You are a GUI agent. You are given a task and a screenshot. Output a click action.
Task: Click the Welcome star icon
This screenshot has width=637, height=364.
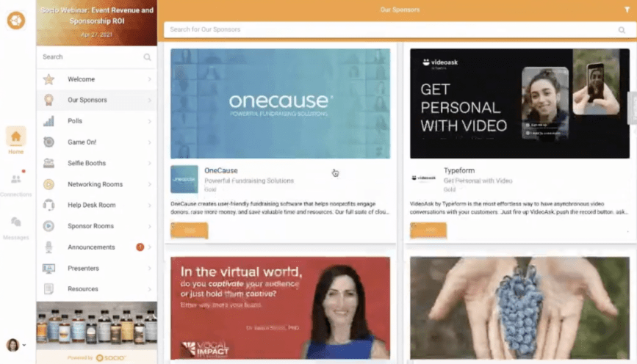[48, 79]
